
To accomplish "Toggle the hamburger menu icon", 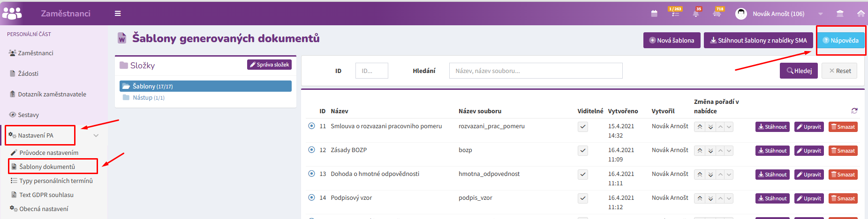I will (118, 14).
